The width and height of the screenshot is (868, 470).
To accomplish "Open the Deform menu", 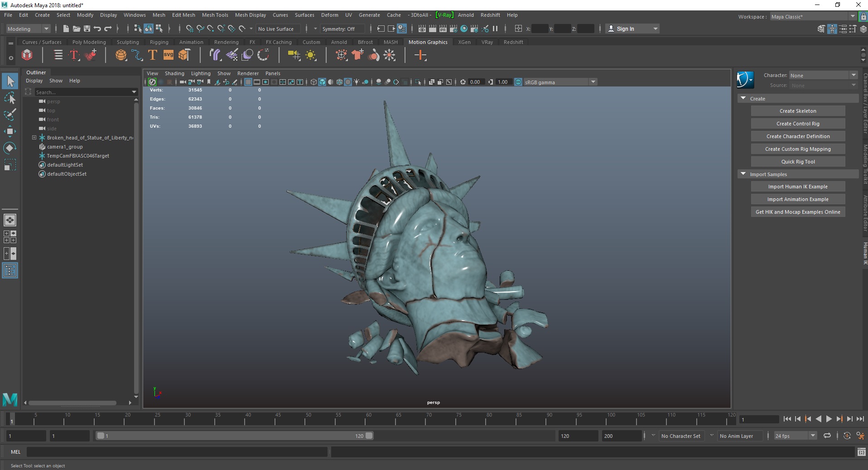I will tap(330, 15).
